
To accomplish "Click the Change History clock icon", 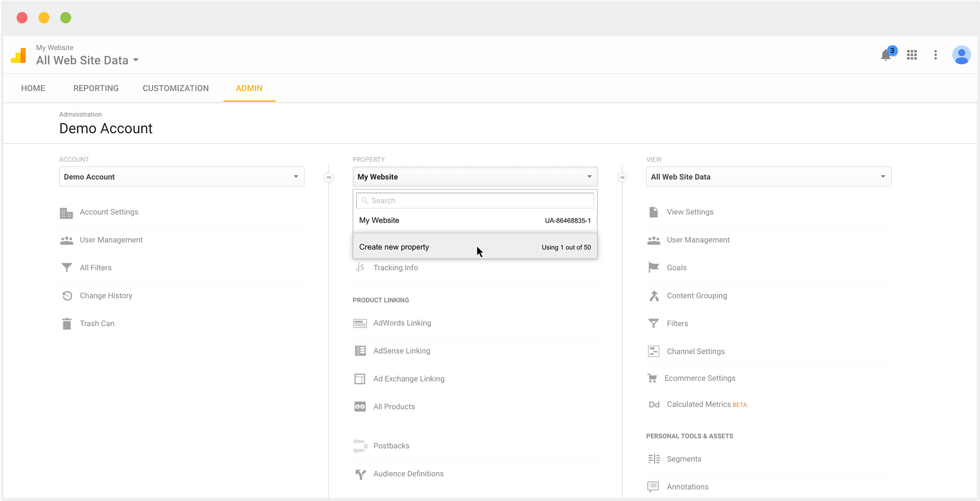I will [x=67, y=296].
